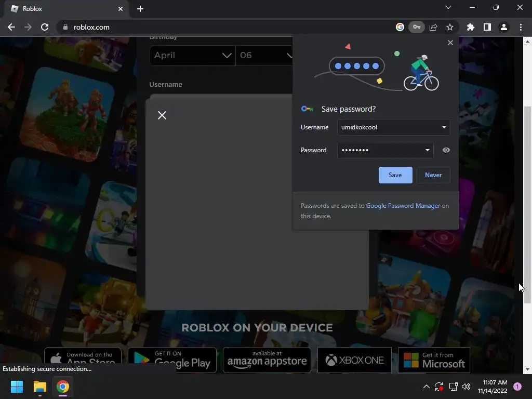Open network icon in tray
This screenshot has height=399, width=532.
pos(453,387)
